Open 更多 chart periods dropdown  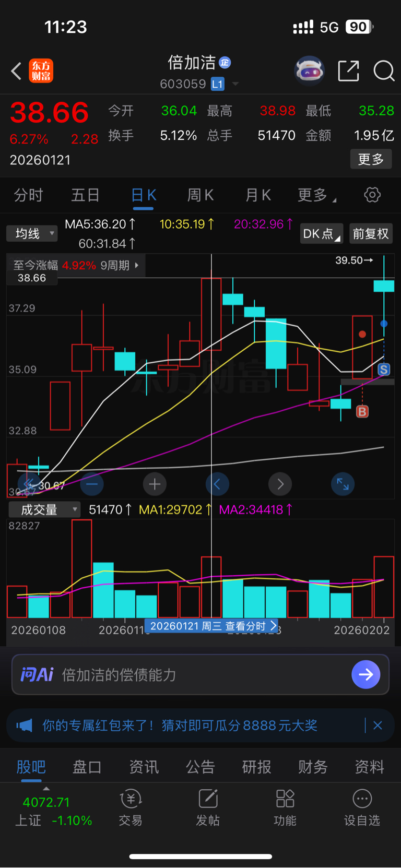(x=316, y=195)
